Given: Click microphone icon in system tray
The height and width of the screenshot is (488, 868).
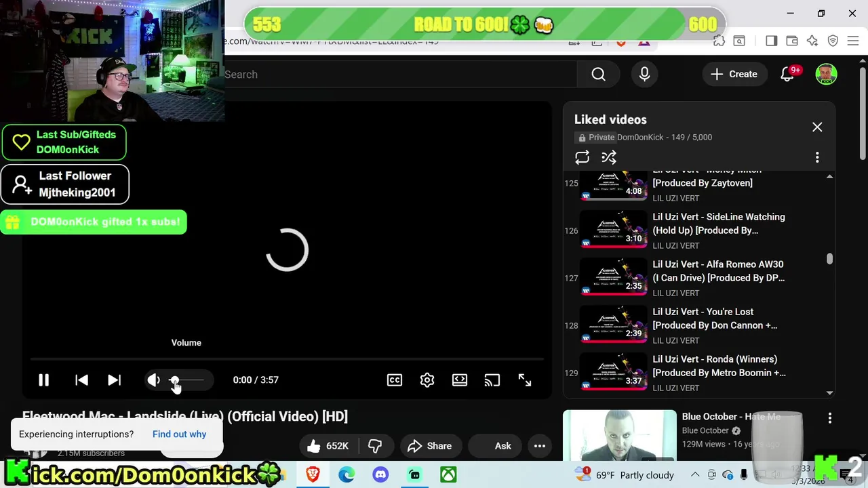Looking at the screenshot, I should [x=744, y=474].
